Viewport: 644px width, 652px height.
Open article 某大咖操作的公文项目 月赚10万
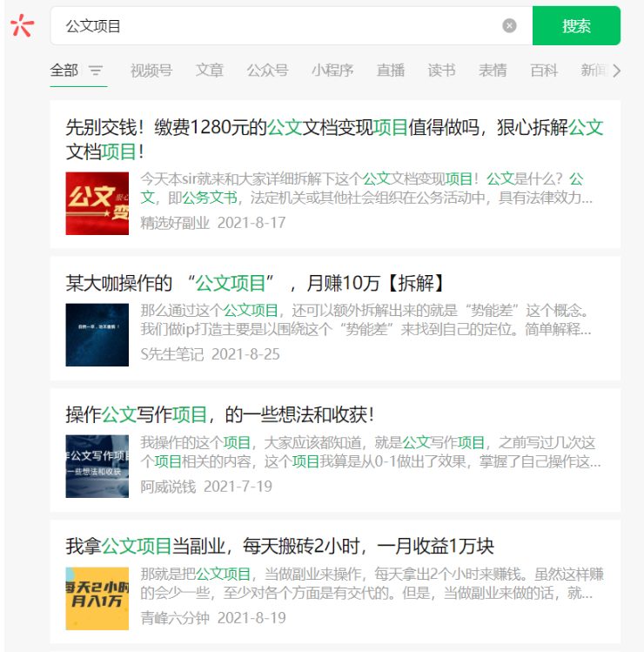(x=256, y=283)
